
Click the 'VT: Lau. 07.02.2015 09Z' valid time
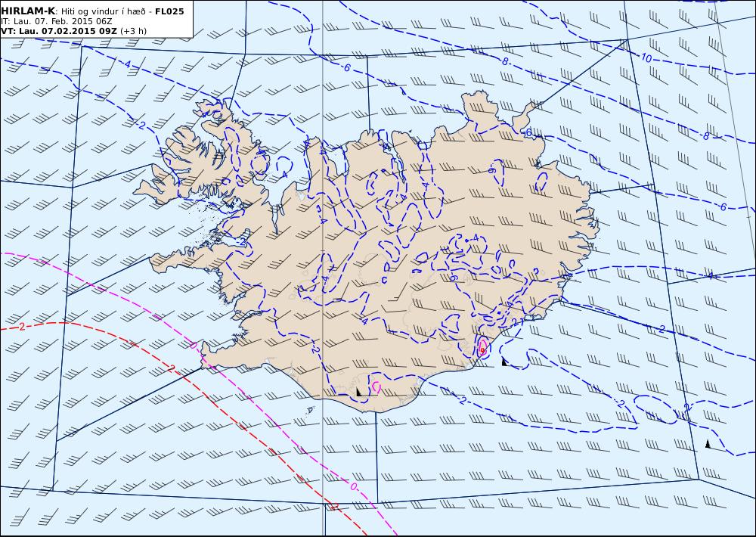pyautogui.click(x=59, y=31)
